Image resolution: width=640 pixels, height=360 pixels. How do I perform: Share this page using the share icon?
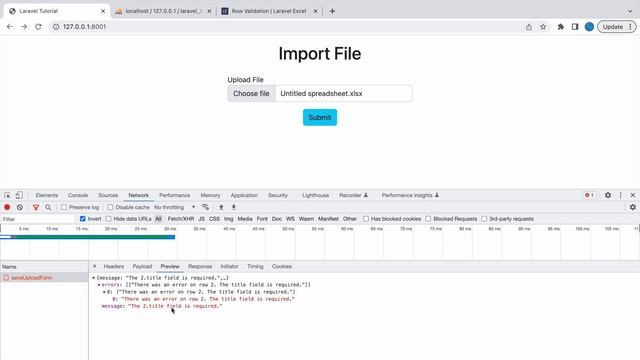529,27
